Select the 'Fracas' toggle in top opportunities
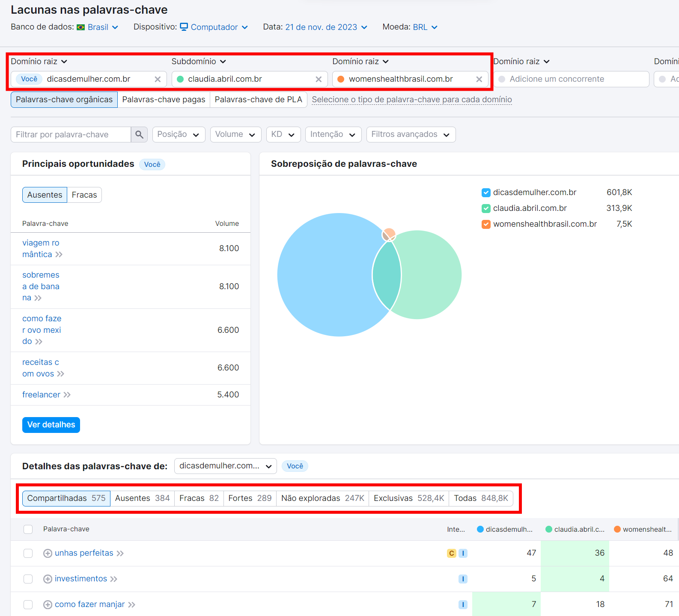Screen dimensions: 679x616 (84, 195)
